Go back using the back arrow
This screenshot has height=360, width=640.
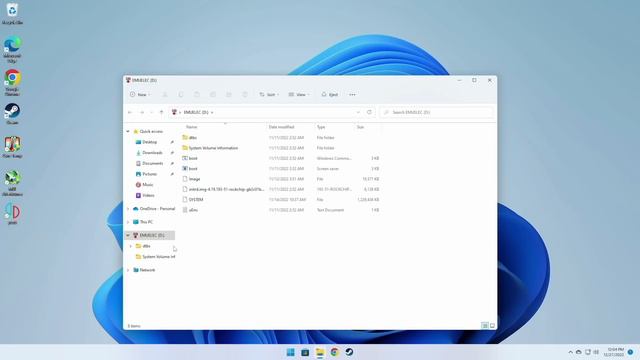[x=130, y=112]
